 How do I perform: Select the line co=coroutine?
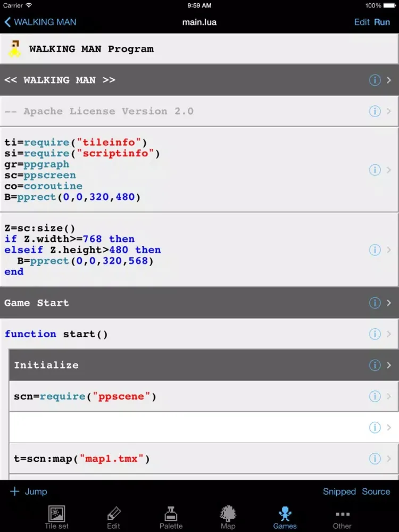coord(44,186)
